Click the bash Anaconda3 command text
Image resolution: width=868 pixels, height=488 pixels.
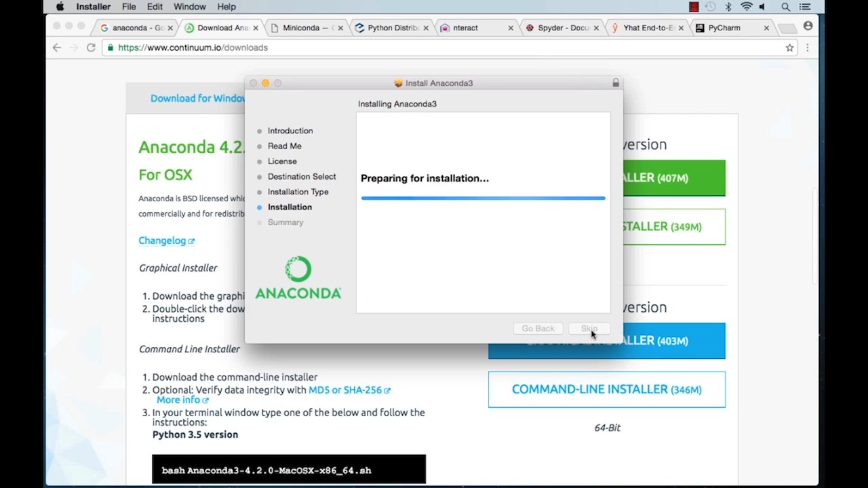tap(267, 470)
